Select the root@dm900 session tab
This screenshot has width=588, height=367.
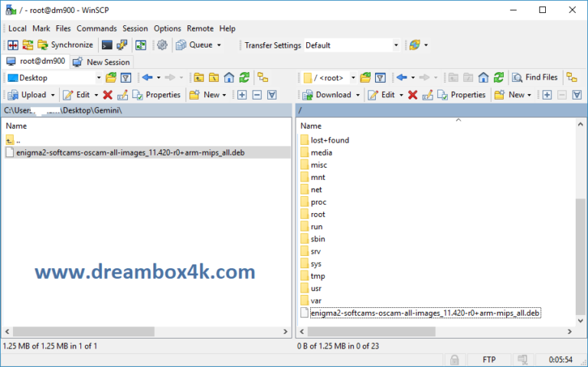(36, 61)
